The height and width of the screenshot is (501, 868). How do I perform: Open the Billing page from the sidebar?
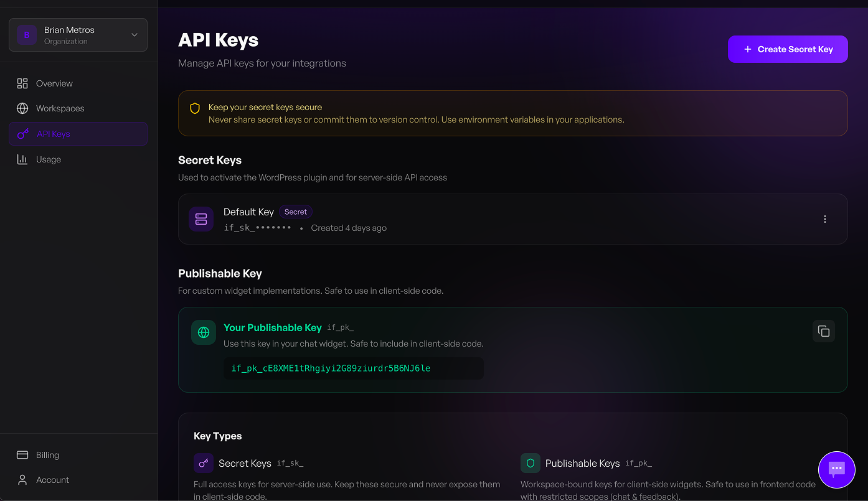pos(47,455)
